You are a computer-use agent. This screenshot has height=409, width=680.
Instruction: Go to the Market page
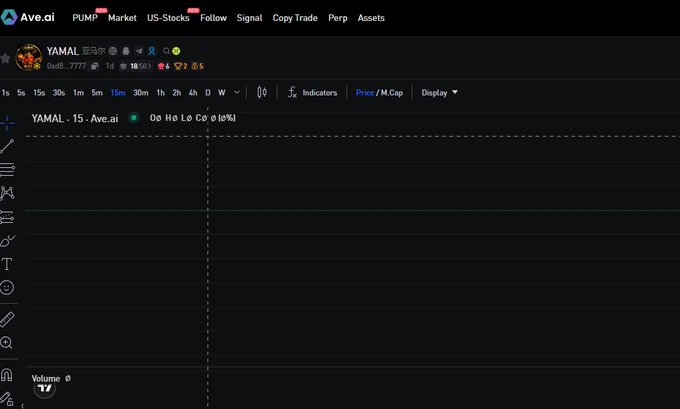tap(122, 18)
